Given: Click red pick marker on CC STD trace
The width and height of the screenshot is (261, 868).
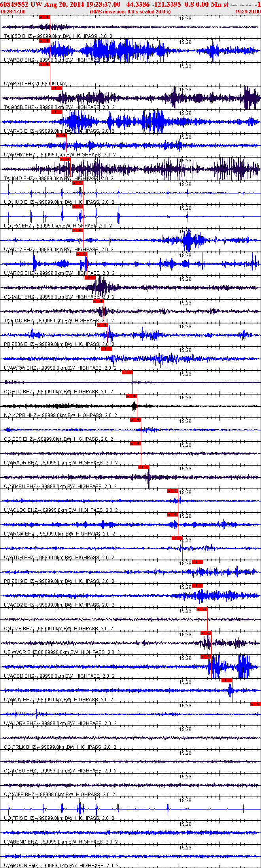Looking at the screenshot, I should coord(127,372).
